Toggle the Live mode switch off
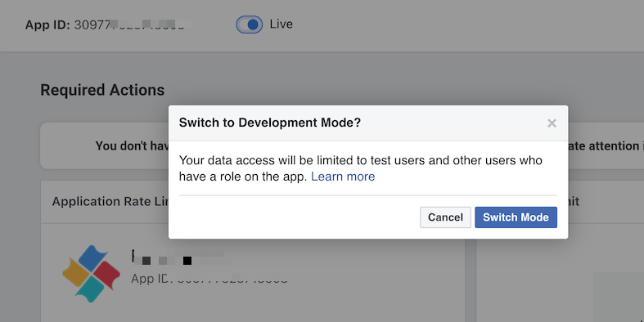 click(x=250, y=25)
